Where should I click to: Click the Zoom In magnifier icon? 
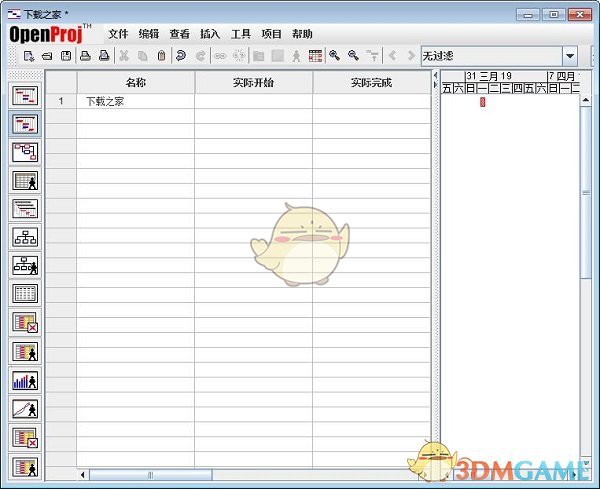tap(334, 56)
